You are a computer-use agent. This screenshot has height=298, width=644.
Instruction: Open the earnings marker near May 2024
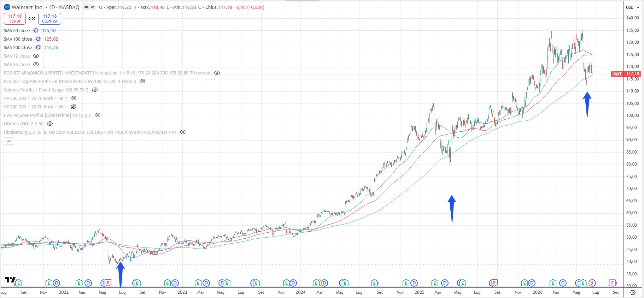coord(345,283)
